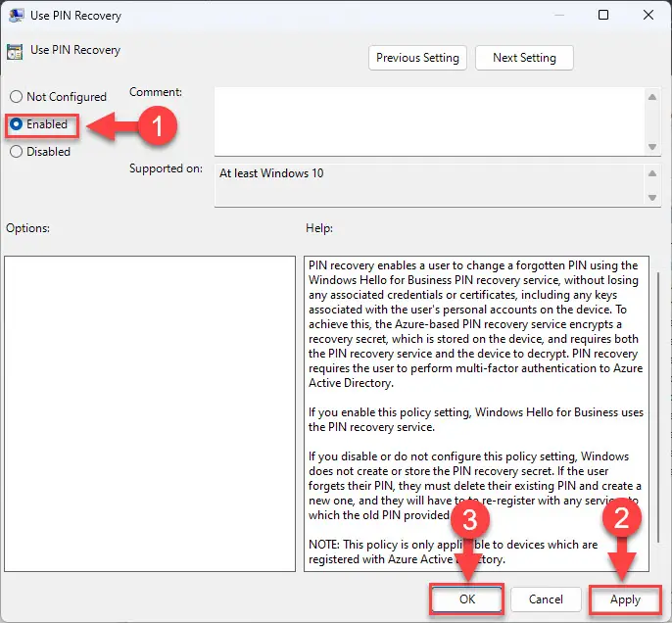Click the Comment box scroll down arrow
This screenshot has height=623, width=672.
[x=652, y=146]
